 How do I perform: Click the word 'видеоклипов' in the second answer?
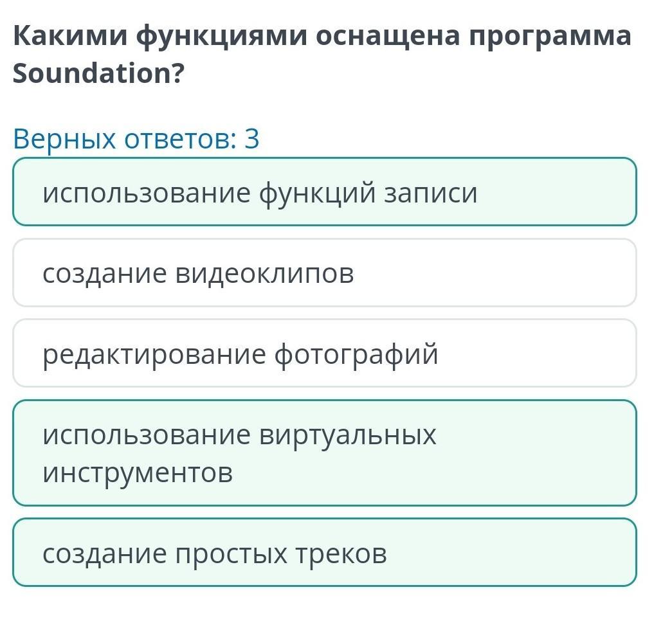click(x=264, y=274)
